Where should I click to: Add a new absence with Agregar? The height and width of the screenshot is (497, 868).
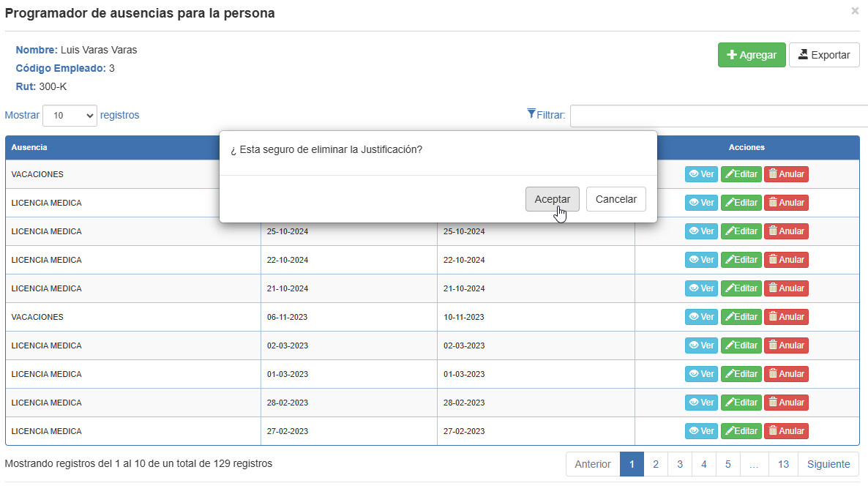751,55
